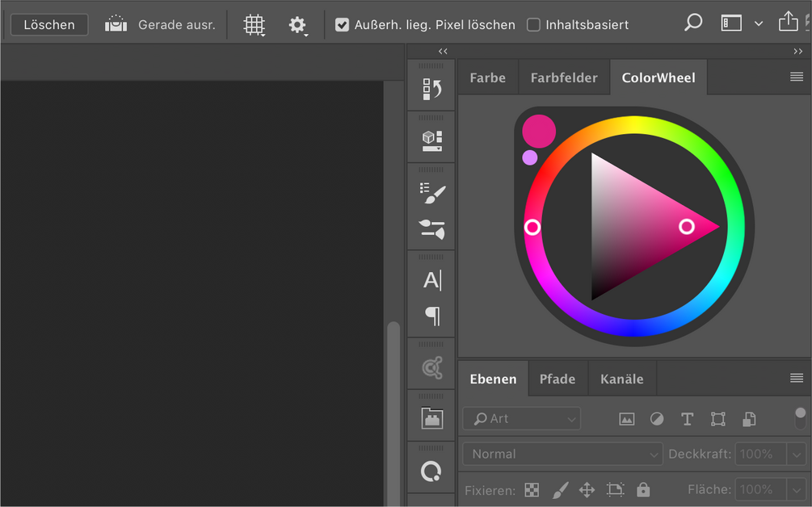Image resolution: width=812 pixels, height=507 pixels.
Task: Open the Fläche slider arrow
Action: pos(796,490)
